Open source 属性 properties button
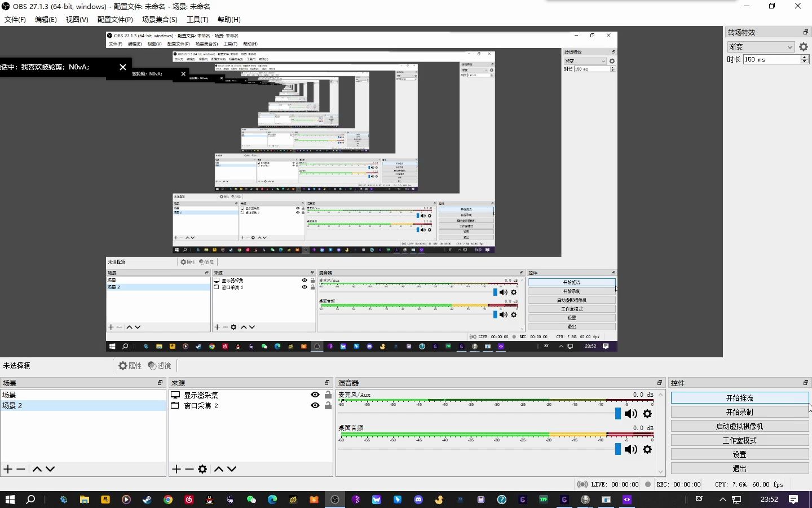The width and height of the screenshot is (812, 508). [130, 366]
